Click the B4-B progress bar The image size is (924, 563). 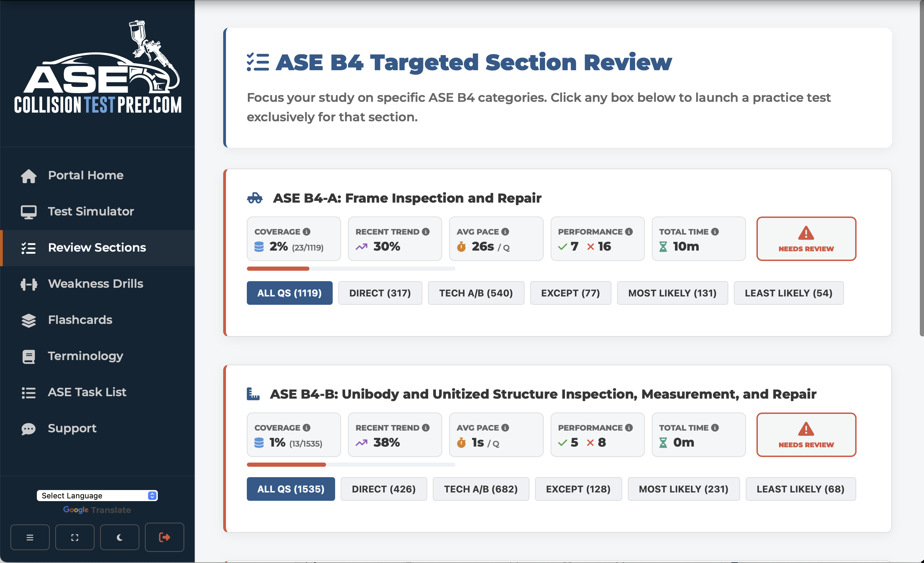[x=351, y=465]
